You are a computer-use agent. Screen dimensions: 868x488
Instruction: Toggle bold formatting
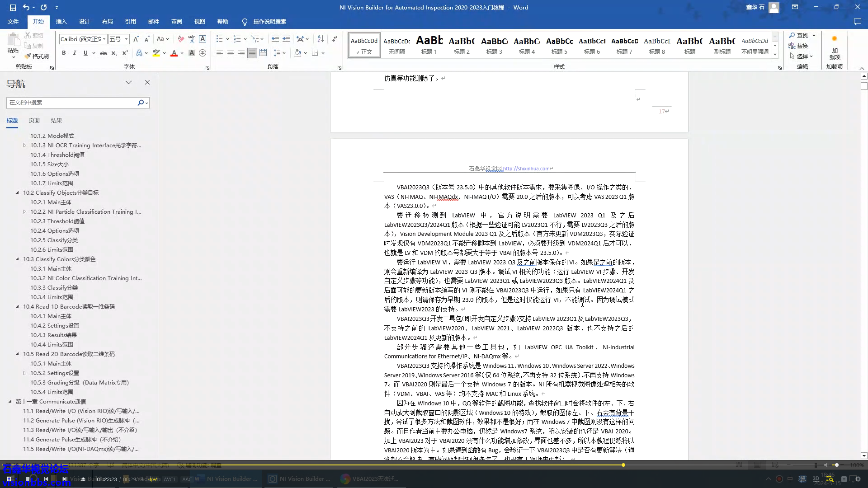coord(64,53)
